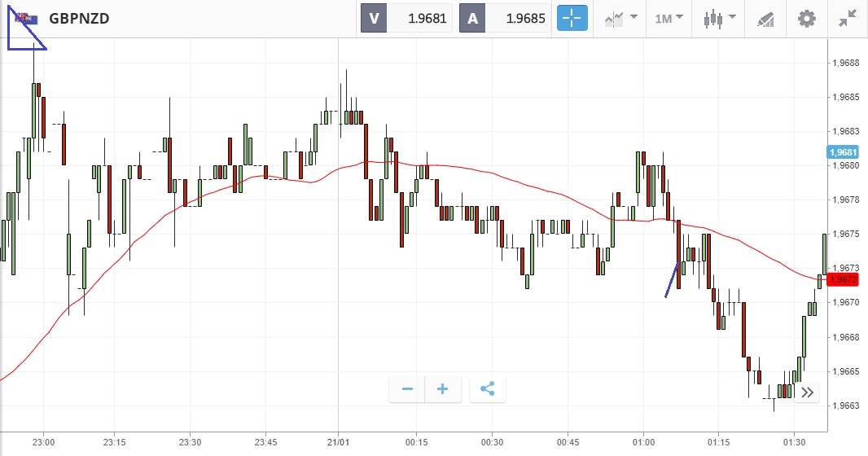The width and height of the screenshot is (868, 456).
Task: Click the GBPNZD flag icon
Action: click(25, 18)
